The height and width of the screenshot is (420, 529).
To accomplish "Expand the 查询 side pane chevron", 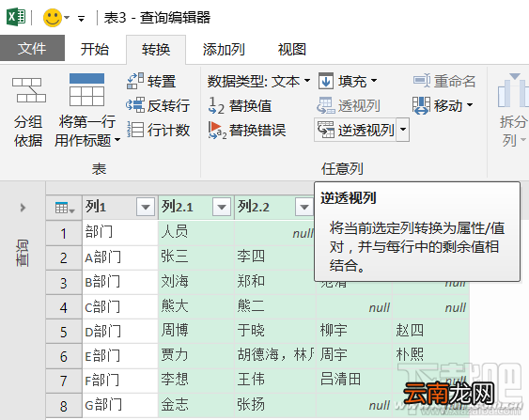I will [23, 208].
